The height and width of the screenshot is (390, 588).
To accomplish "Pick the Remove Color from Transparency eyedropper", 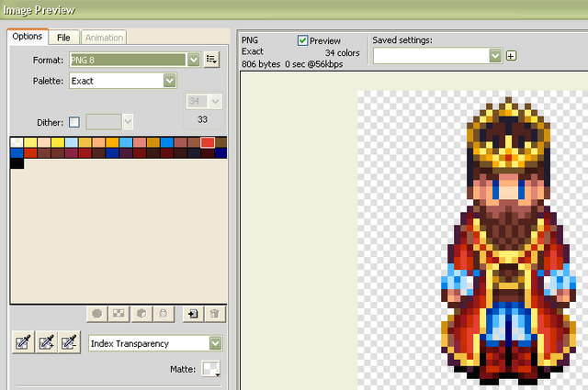I will 70,342.
